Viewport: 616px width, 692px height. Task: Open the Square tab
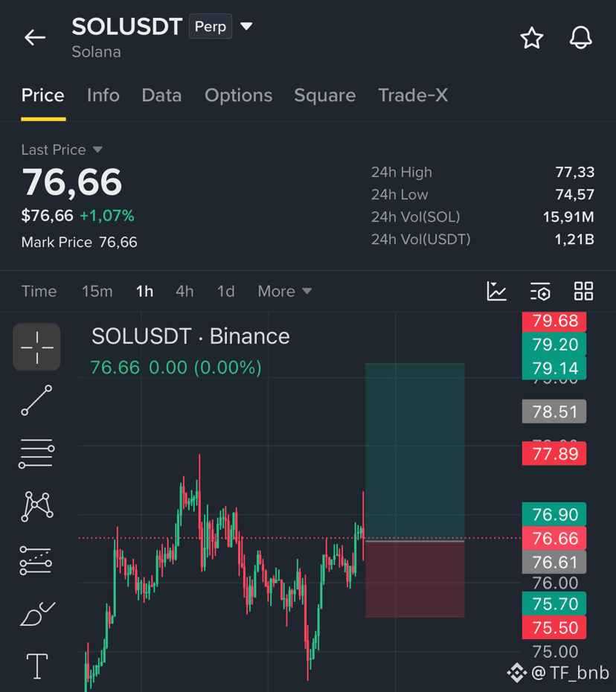pos(325,95)
